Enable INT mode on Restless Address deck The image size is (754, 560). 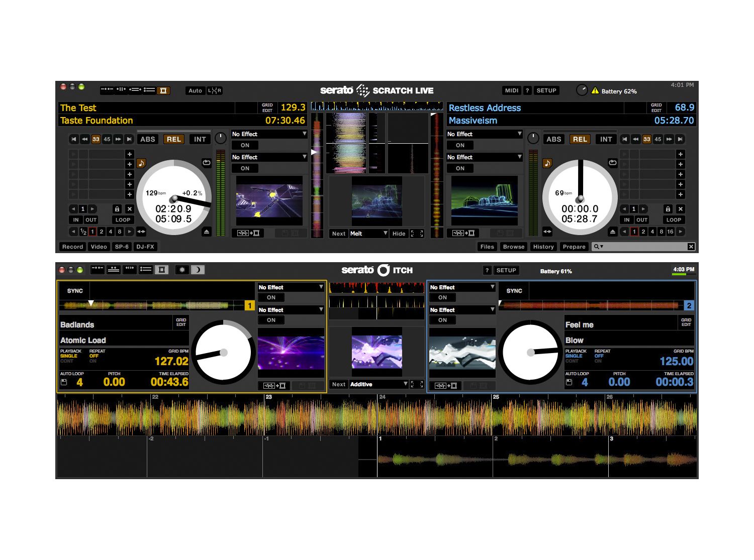tap(606, 139)
